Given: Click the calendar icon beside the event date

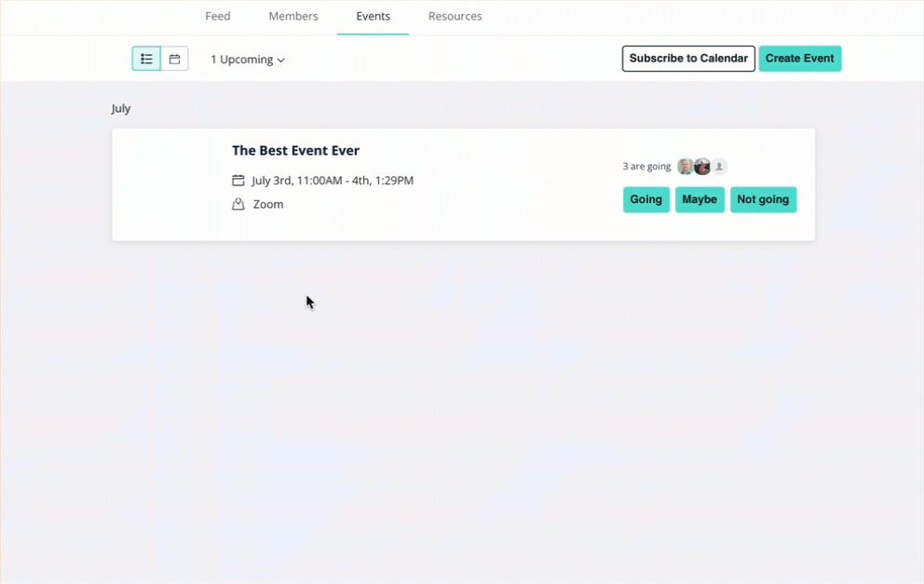Looking at the screenshot, I should tap(238, 181).
